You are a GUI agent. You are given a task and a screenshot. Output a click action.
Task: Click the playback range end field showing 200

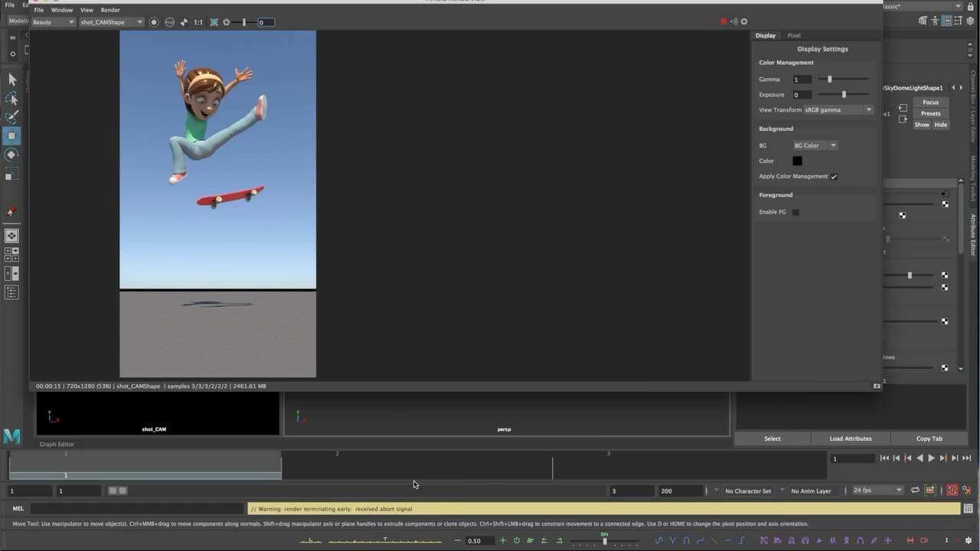click(x=680, y=491)
